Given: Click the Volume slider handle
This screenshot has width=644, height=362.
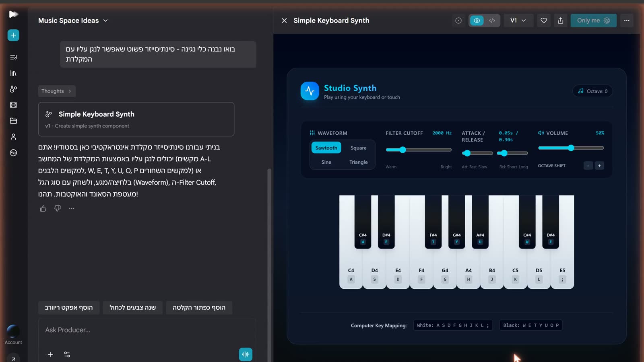Looking at the screenshot, I should click(x=571, y=148).
